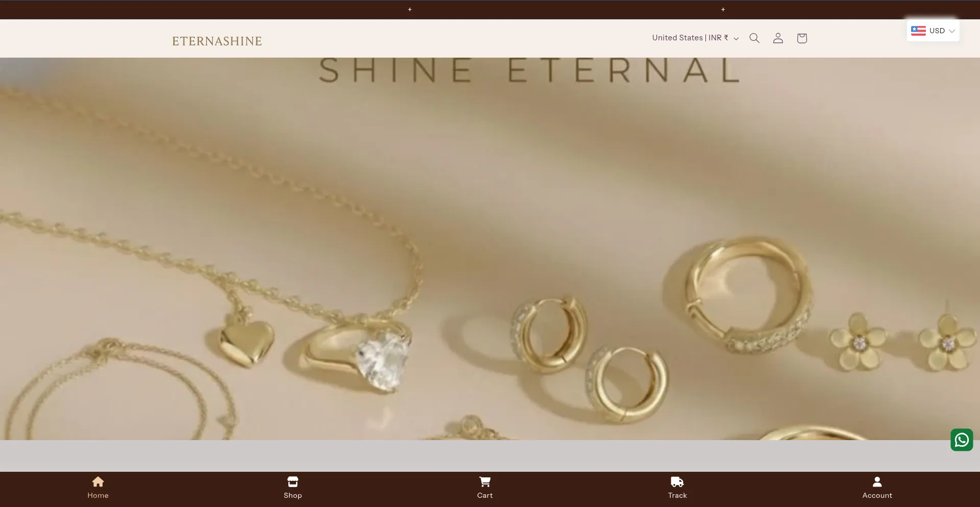
Task: Select the Track label in bottom navigation
Action: tap(677, 495)
